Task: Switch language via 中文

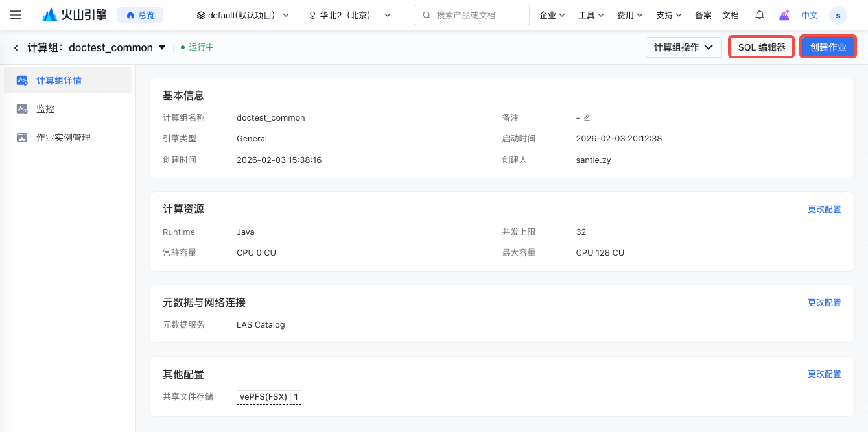Action: (x=810, y=15)
